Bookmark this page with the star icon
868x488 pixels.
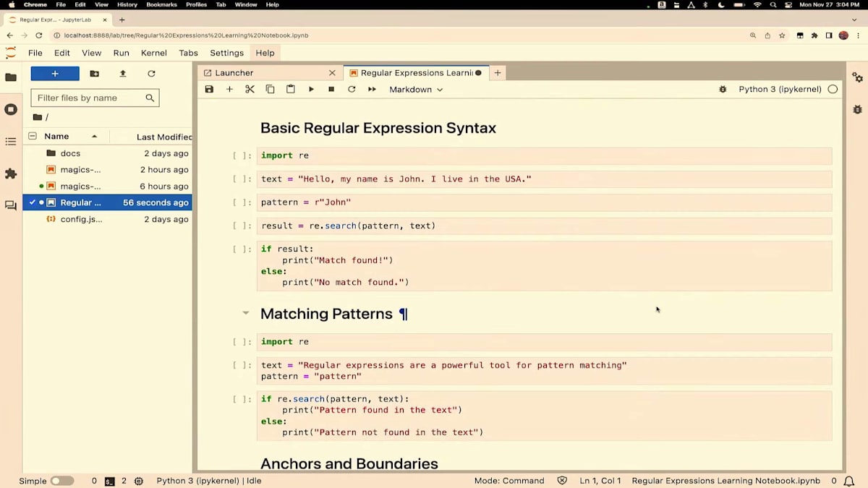pyautogui.click(x=782, y=35)
